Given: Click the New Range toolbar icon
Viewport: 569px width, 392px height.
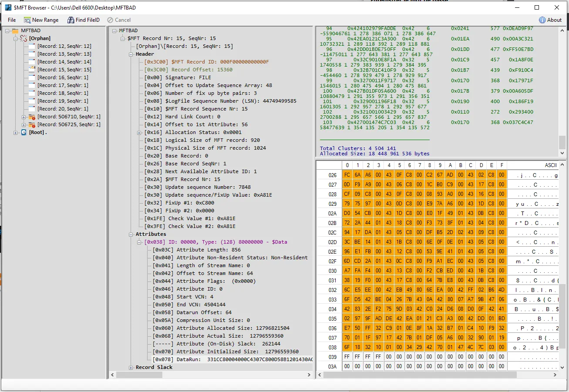Looking at the screenshot, I should coord(27,20).
